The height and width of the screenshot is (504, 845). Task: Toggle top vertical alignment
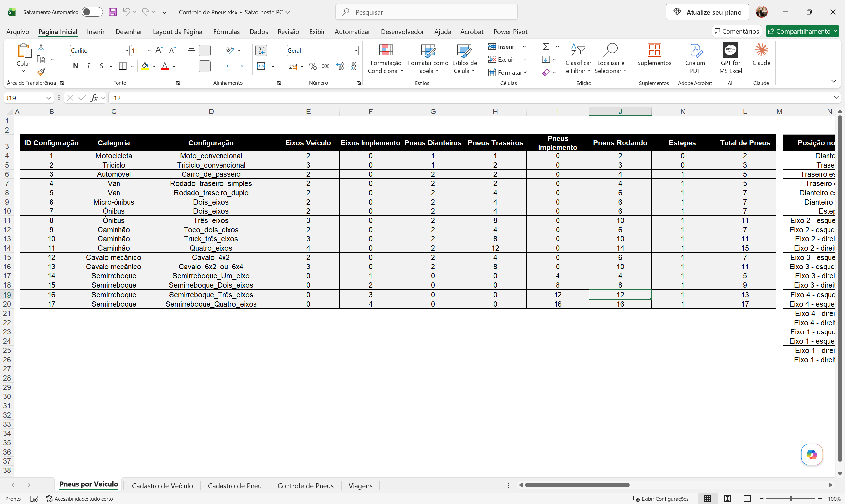coord(192,50)
